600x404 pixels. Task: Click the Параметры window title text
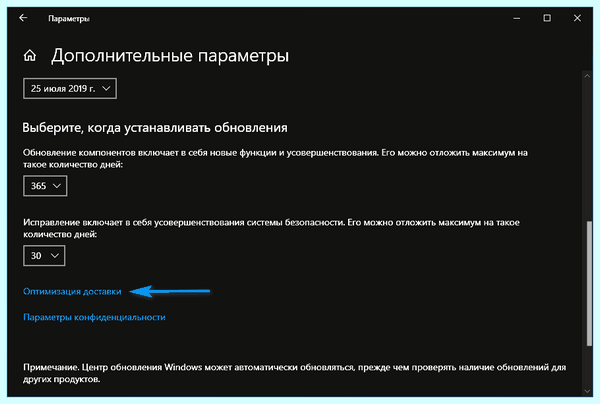coord(69,18)
